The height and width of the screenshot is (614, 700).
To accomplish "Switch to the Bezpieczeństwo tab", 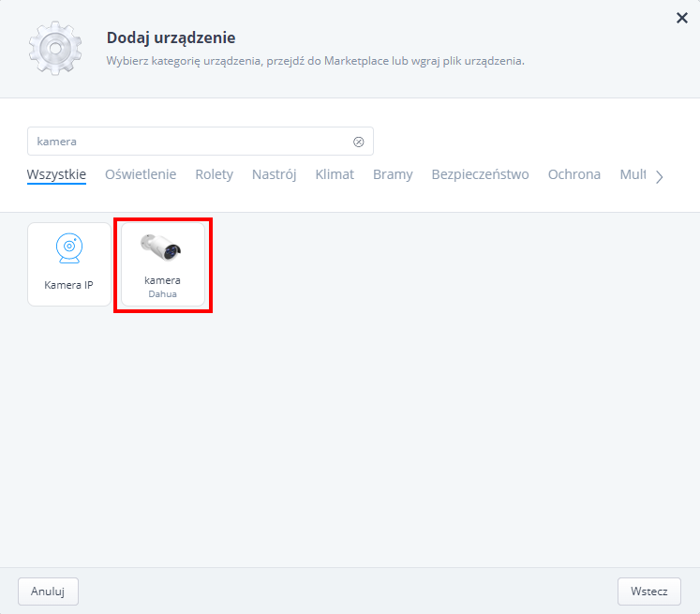I will click(480, 174).
